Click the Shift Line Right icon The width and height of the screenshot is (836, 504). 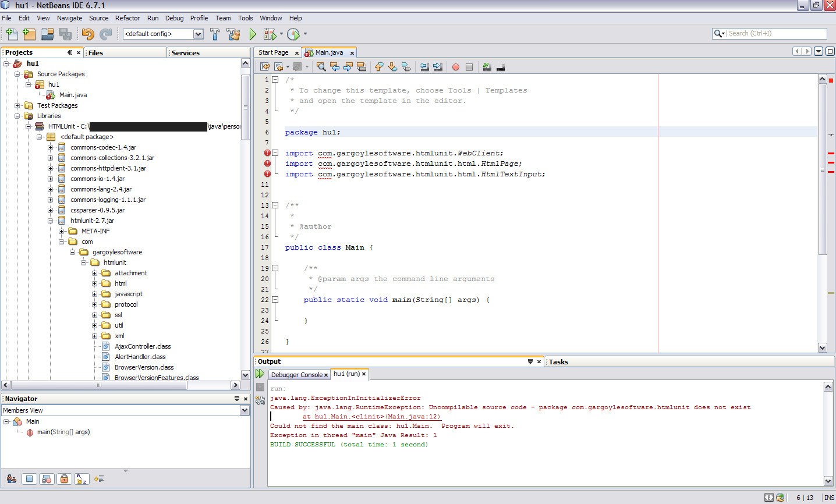(x=438, y=67)
